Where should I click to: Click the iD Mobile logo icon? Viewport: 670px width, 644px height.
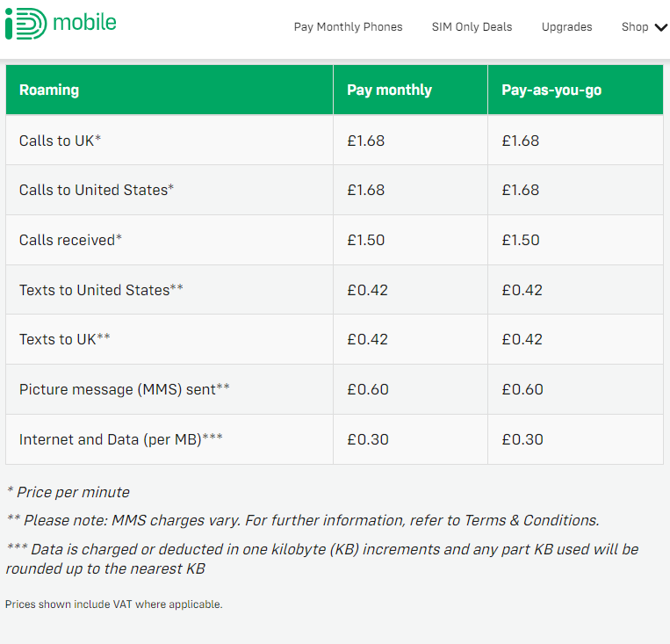[25, 24]
